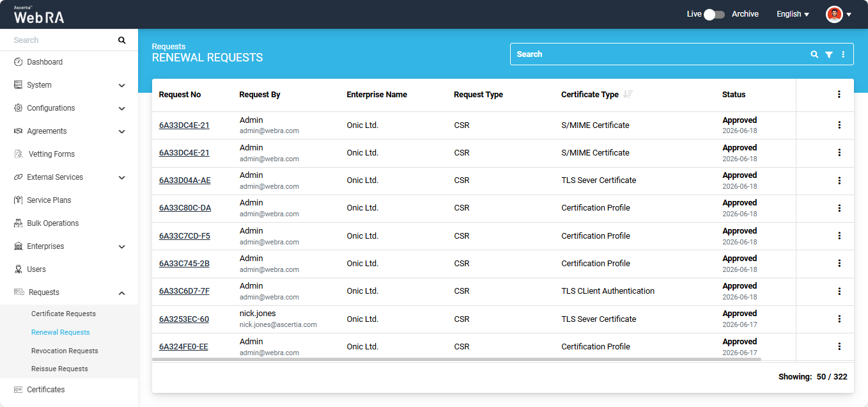Open request link 6A33D04A-AE
The width and height of the screenshot is (868, 407).
click(185, 180)
